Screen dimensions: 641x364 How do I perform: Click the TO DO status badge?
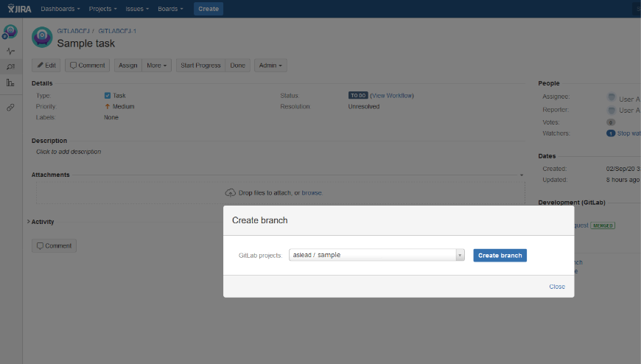358,95
